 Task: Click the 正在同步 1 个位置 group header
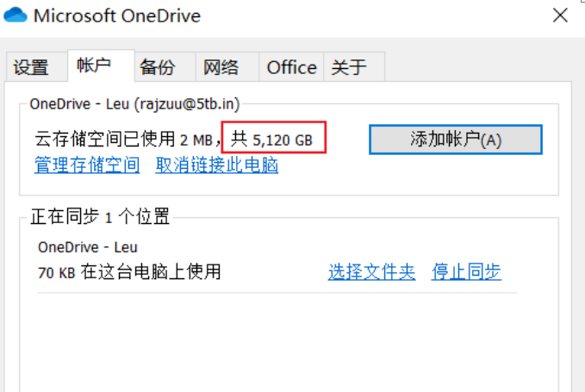(x=100, y=217)
